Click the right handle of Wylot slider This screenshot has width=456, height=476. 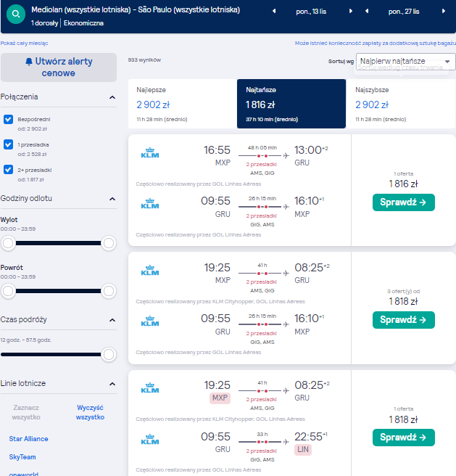point(109,243)
